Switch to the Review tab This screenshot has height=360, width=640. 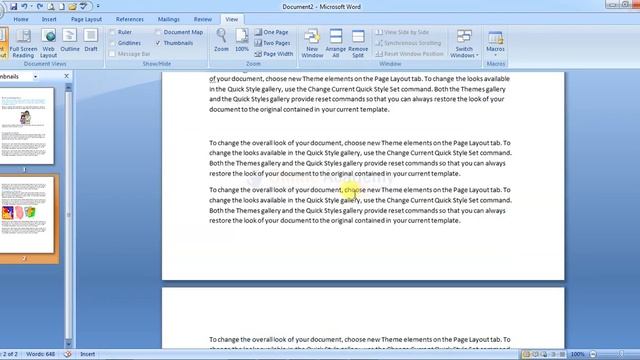(203, 19)
